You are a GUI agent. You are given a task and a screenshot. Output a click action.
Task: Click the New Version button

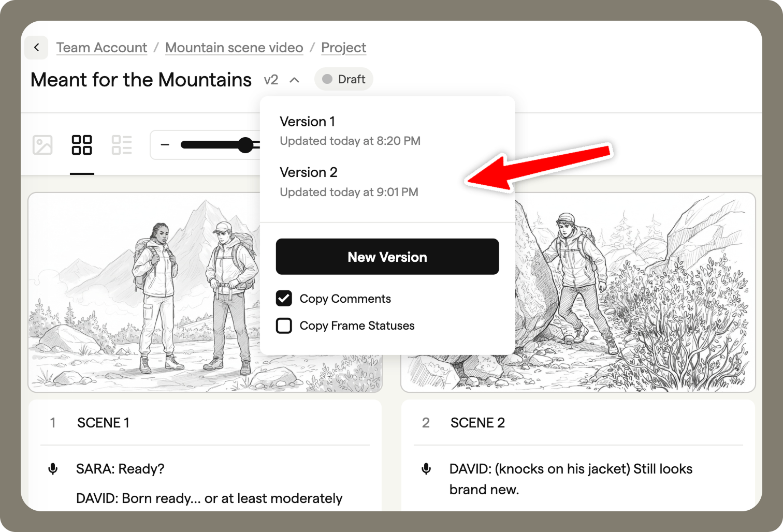coord(387,257)
